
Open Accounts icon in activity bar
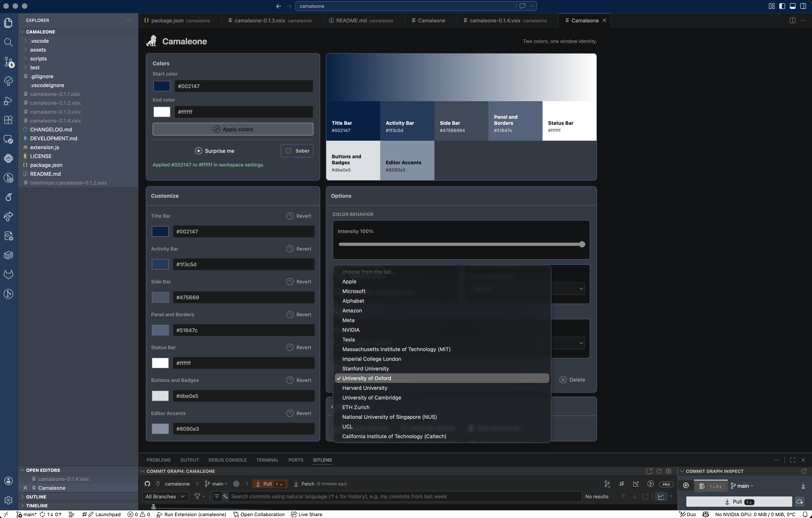[x=8, y=481]
